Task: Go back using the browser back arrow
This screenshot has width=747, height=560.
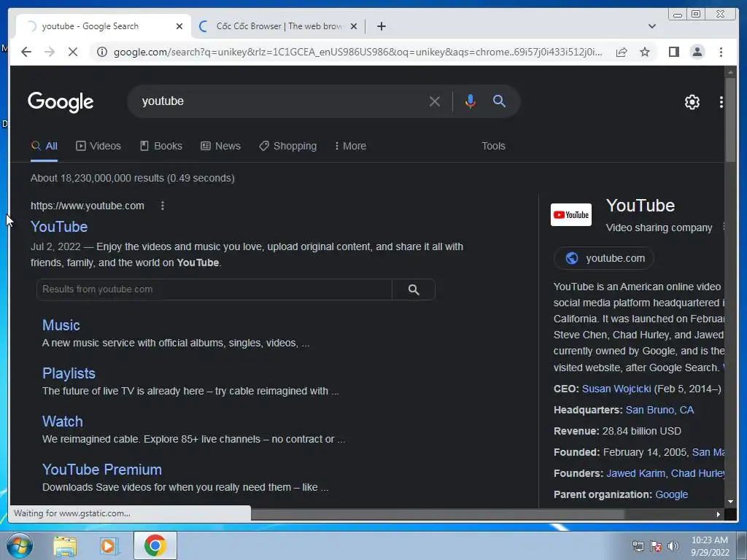Action: [26, 52]
